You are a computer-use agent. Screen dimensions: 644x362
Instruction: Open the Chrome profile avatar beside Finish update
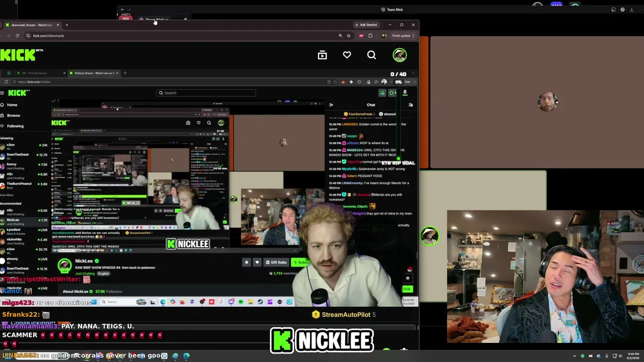click(x=384, y=36)
